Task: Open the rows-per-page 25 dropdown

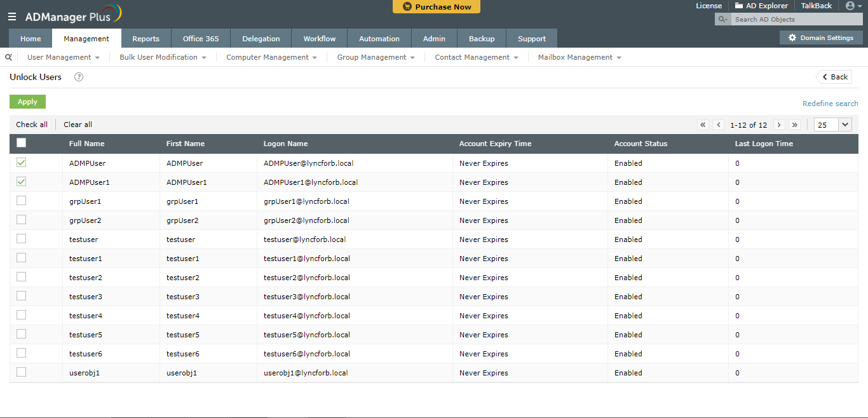Action: tap(832, 125)
